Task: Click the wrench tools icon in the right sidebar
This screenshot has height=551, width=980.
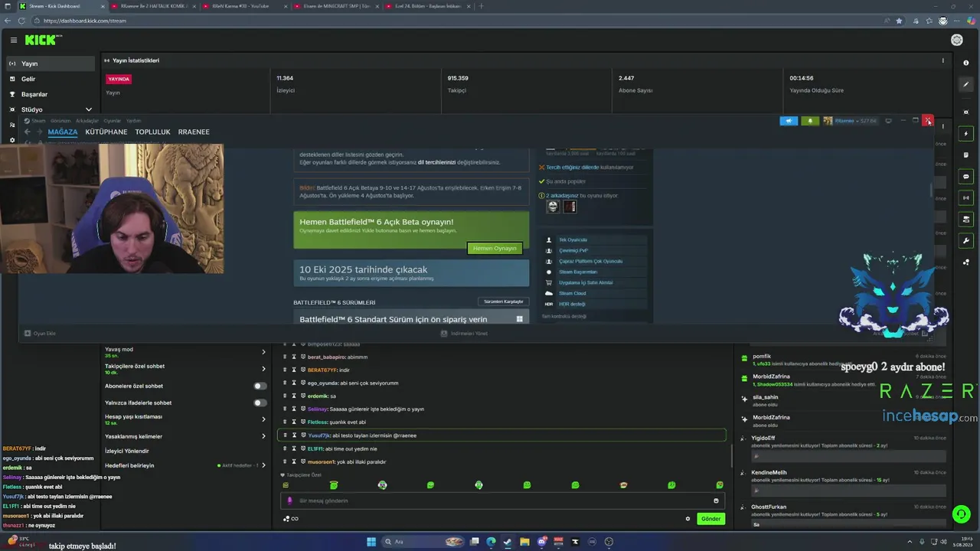Action: 966,240
